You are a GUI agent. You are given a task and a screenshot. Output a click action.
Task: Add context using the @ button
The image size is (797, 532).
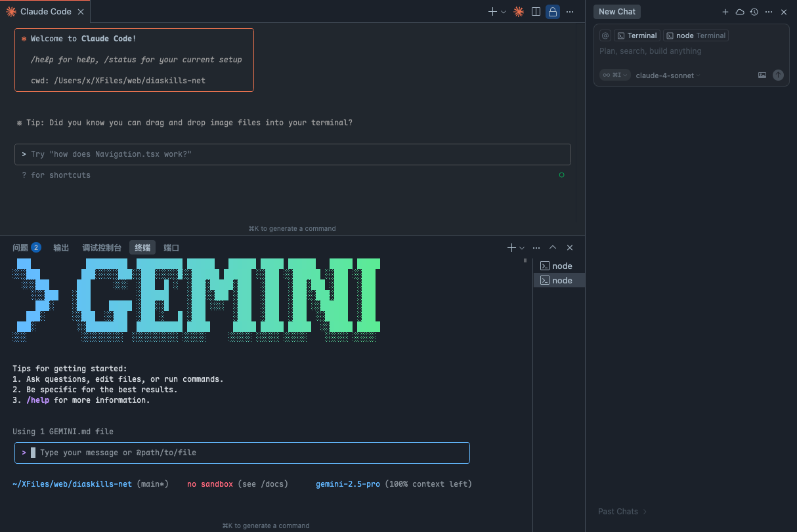[605, 35]
